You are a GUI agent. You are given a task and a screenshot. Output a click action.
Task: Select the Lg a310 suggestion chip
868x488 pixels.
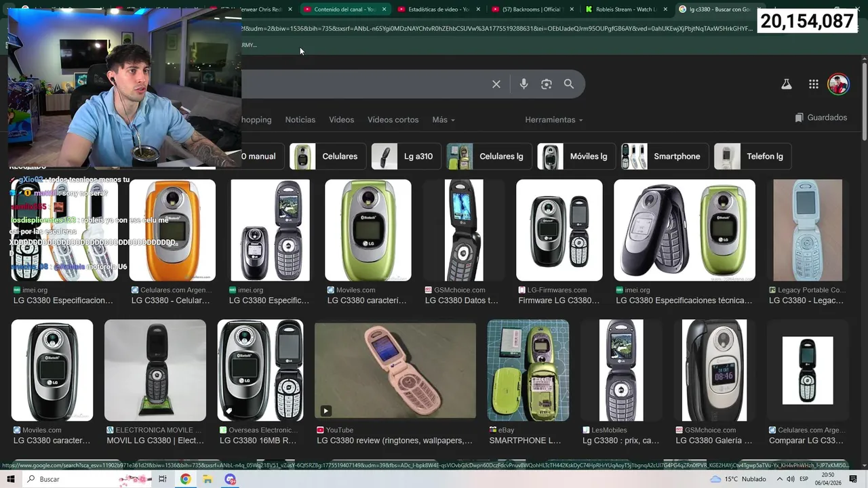(x=406, y=157)
